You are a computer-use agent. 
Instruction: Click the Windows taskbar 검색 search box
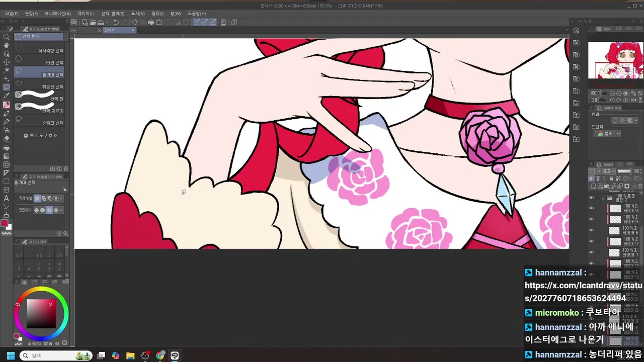click(x=56, y=355)
